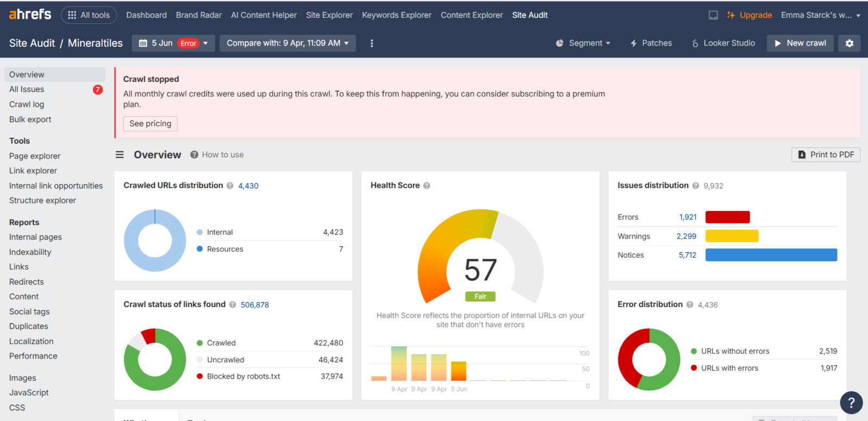Click the yellow Warnings bar
The width and height of the screenshot is (868, 421).
732,236
